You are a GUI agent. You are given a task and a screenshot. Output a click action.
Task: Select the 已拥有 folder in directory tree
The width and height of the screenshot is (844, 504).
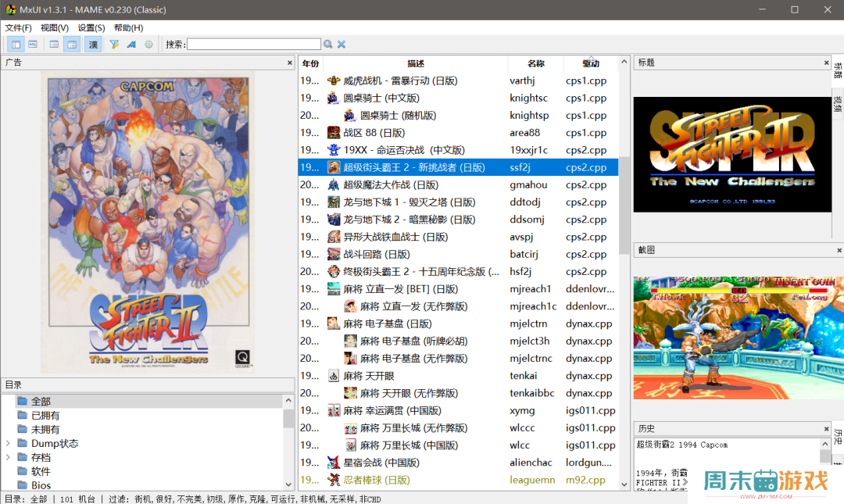click(45, 416)
